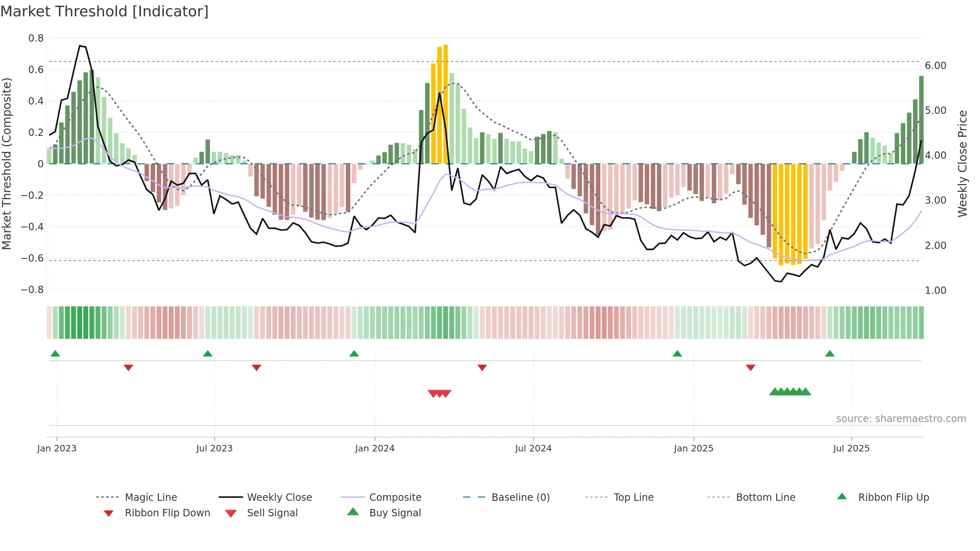Click the 0.8 left axis tick label
This screenshot has height=551, width=980.
click(36, 38)
